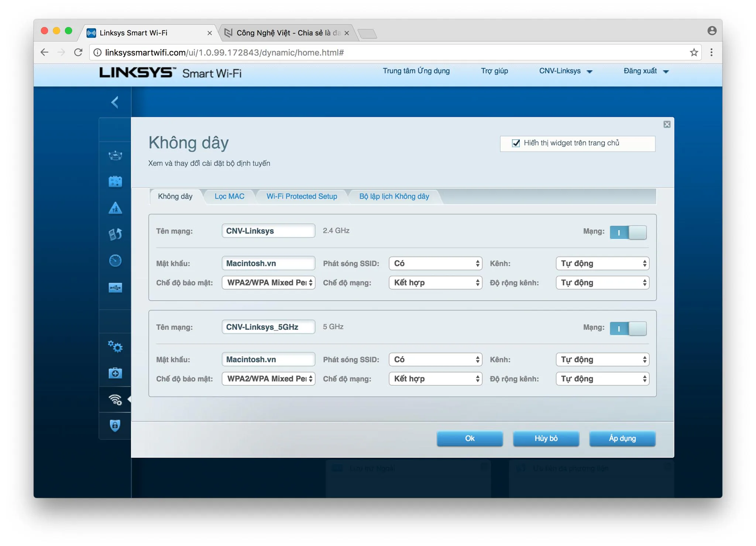Open the Guest Access briefcase icon
This screenshot has width=756, height=546.
point(115,182)
